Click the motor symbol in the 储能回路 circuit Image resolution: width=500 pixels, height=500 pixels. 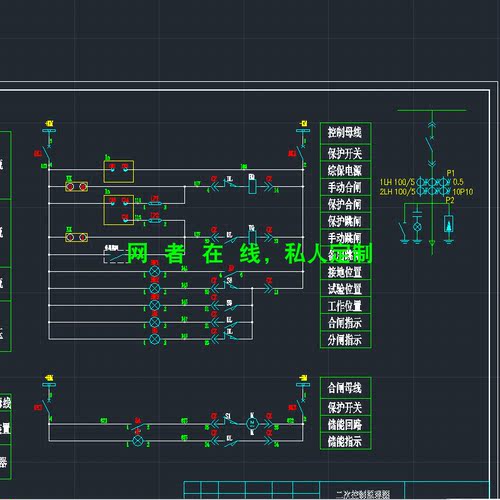tap(252, 424)
